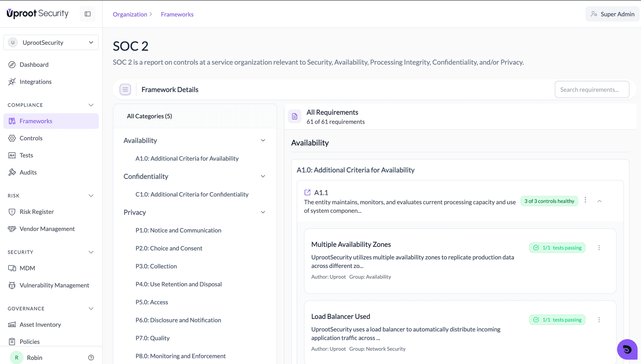The width and height of the screenshot is (641, 364).
Task: Open the Asset Inventory icon
Action: tap(12, 325)
